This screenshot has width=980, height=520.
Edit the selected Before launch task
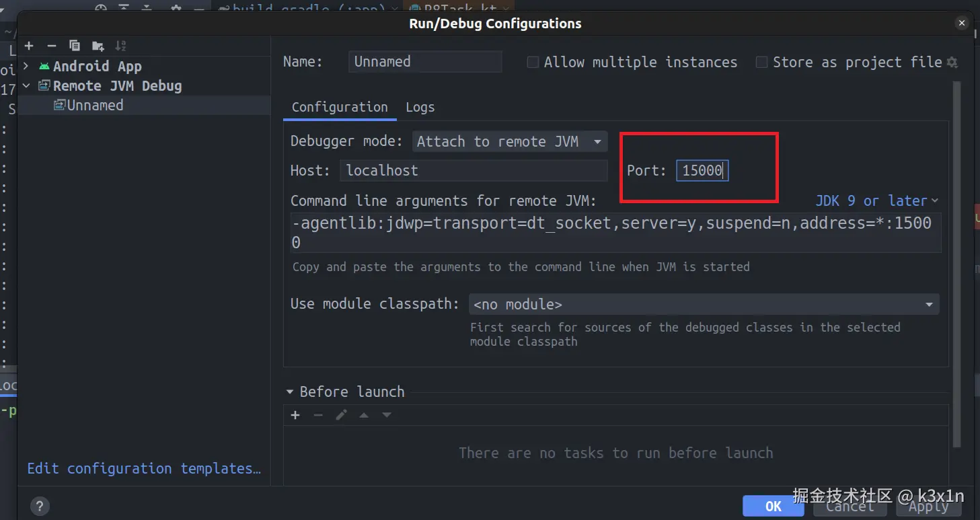click(x=341, y=415)
